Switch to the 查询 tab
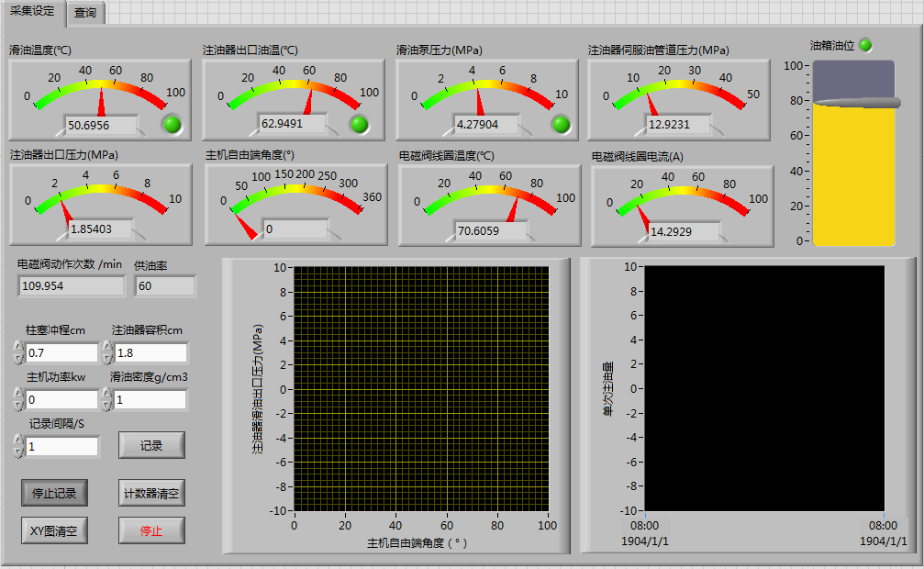Image resolution: width=924 pixels, height=569 pixels. coord(85,13)
